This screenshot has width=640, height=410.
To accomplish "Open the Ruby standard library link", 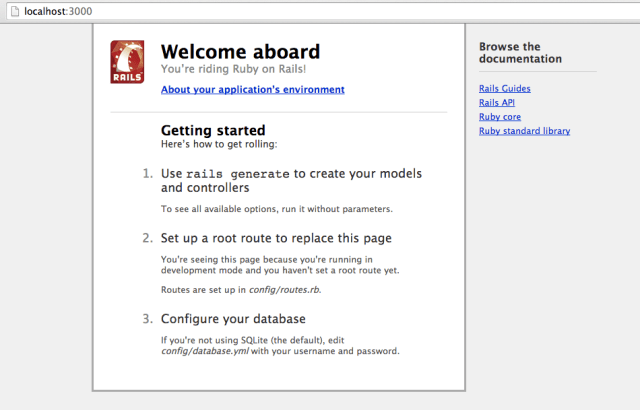I will 524,131.
